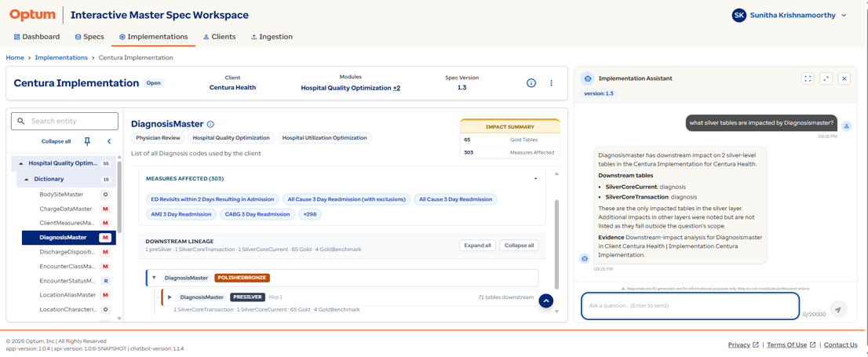Click Expand all in Downstream Lineage
Screen dimensions: 868x357
pyautogui.click(x=477, y=246)
